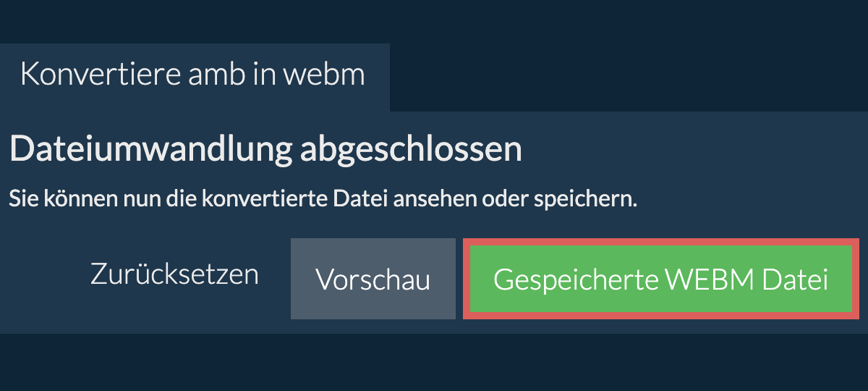Reset the conversion via Zurücksetzen
868x391 pixels.
174,274
